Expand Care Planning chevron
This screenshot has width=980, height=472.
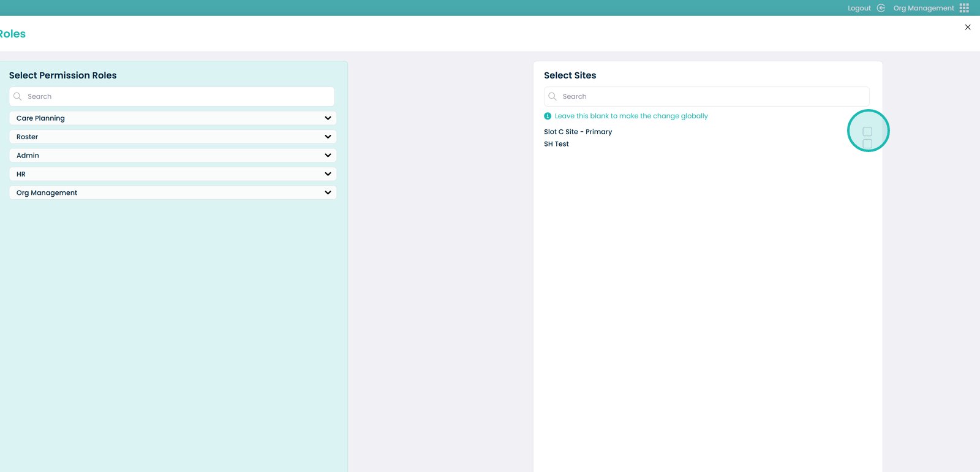(x=328, y=118)
